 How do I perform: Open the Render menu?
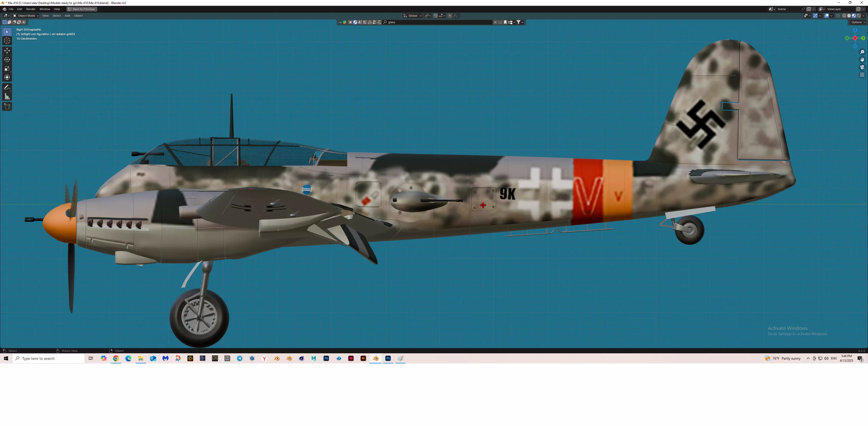(31, 9)
